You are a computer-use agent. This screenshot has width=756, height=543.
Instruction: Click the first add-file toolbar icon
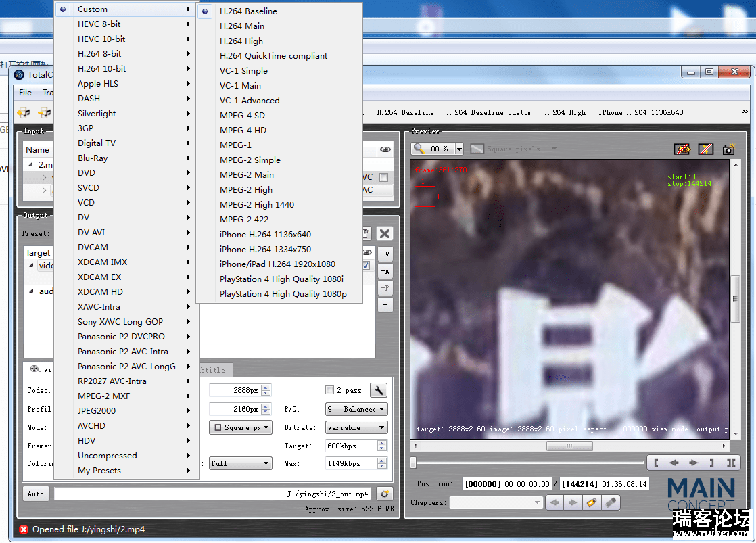(x=24, y=112)
